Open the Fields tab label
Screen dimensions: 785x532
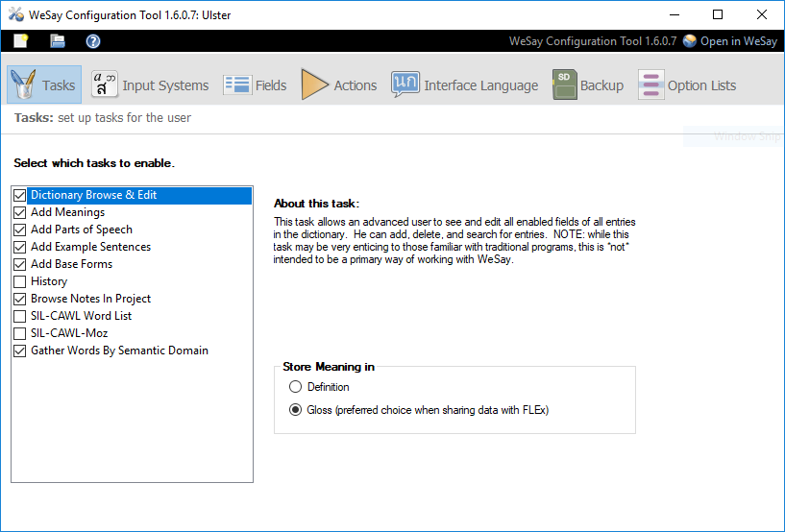[x=271, y=85]
